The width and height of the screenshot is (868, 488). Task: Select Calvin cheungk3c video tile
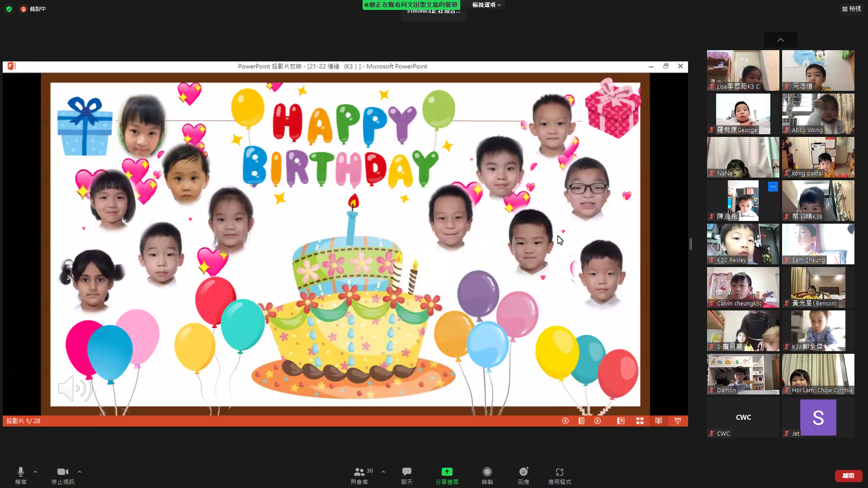click(x=743, y=287)
